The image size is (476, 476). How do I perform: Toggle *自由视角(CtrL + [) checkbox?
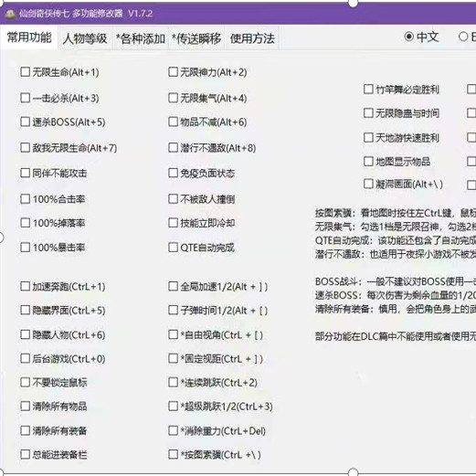tap(173, 334)
